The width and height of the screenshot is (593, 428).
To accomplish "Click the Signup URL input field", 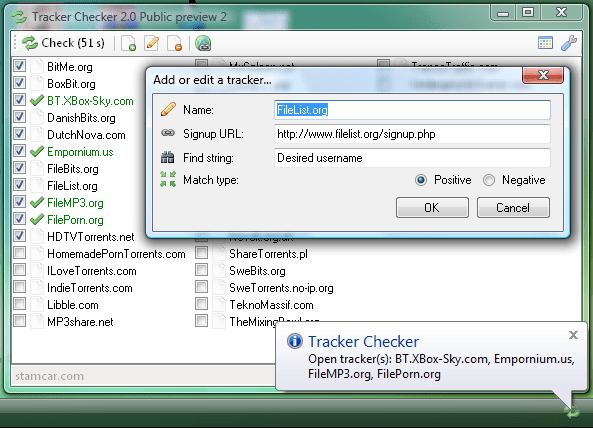I will pyautogui.click(x=412, y=134).
